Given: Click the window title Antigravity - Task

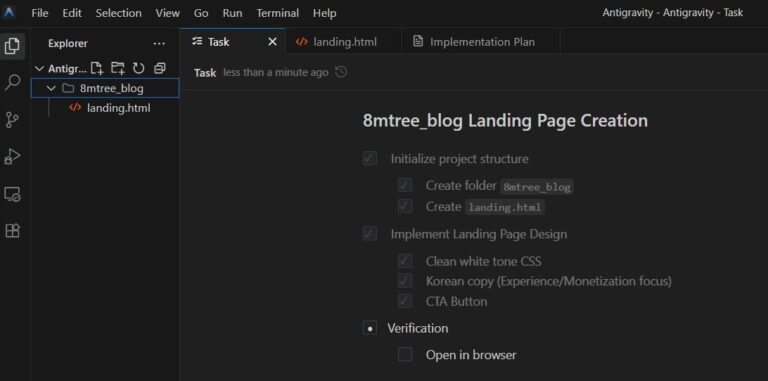Looking at the screenshot, I should 672,13.
